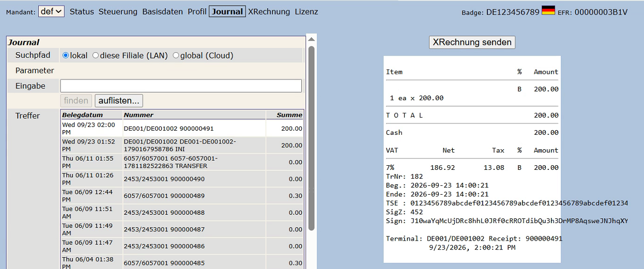644x269 pixels.
Task: Click the auflisten... button
Action: 119,101
